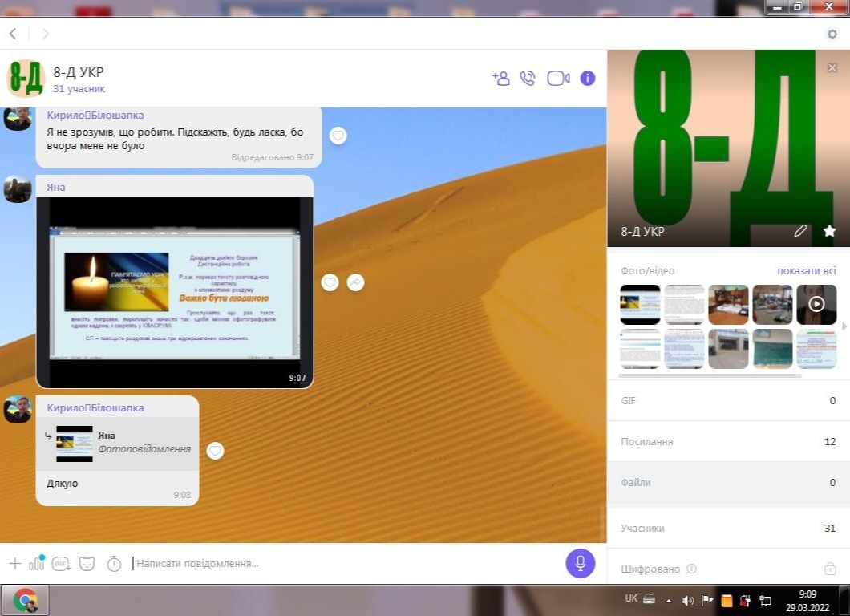Open volume speaker tray icon
The width and height of the screenshot is (850, 616).
(688, 600)
